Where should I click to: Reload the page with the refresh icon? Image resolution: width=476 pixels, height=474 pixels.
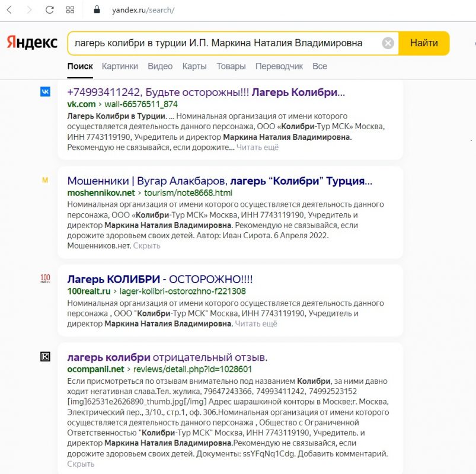pos(49,10)
